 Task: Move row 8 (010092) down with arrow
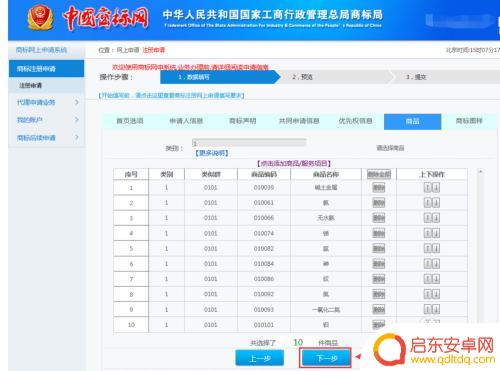436,294
